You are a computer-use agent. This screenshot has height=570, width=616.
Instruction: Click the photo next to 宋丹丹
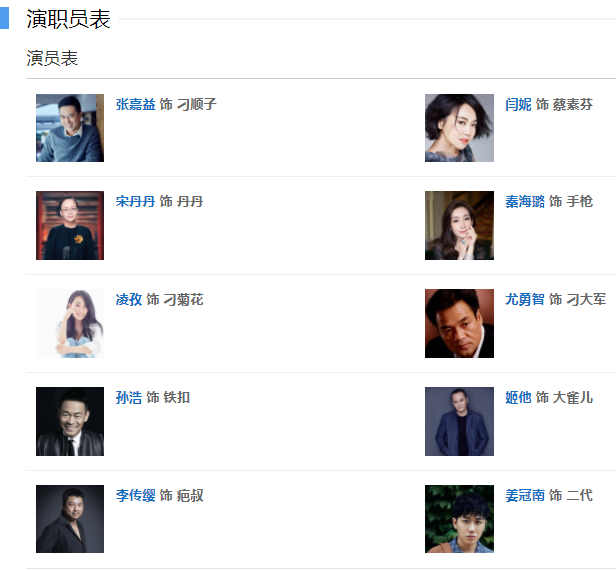click(70, 226)
